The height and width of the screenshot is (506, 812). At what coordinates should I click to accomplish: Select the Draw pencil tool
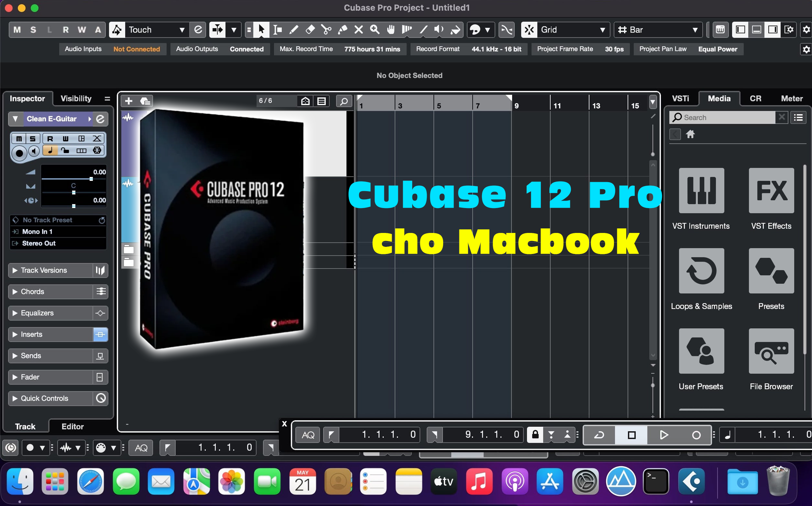(294, 30)
